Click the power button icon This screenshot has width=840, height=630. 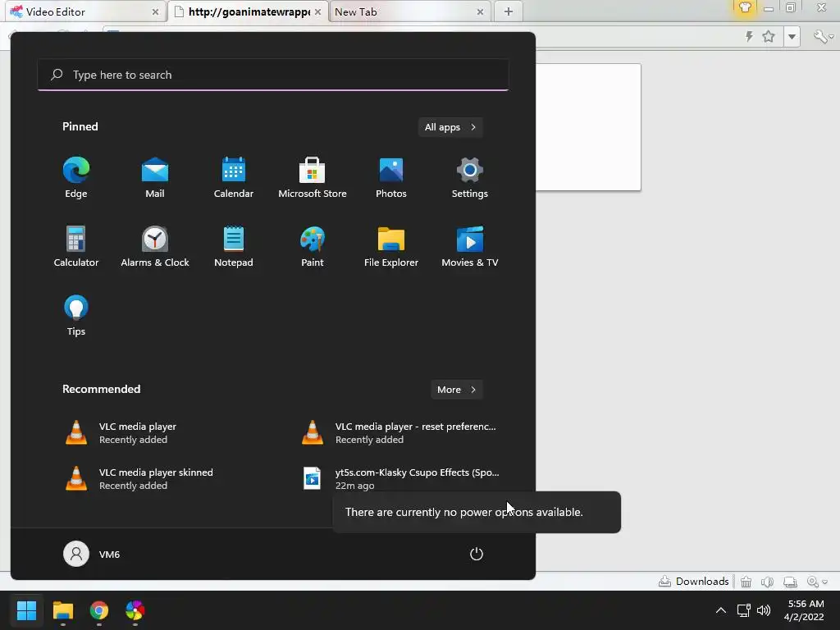tap(477, 554)
